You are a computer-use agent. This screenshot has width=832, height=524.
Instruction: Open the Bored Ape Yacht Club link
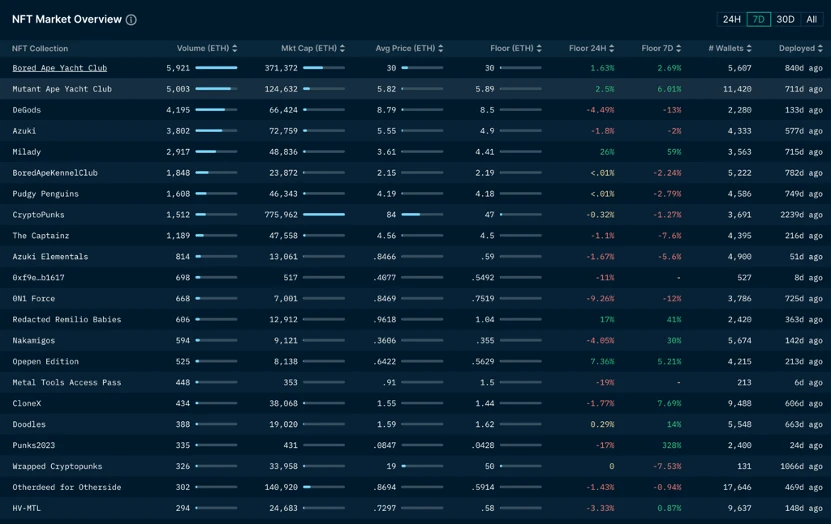tap(59, 68)
